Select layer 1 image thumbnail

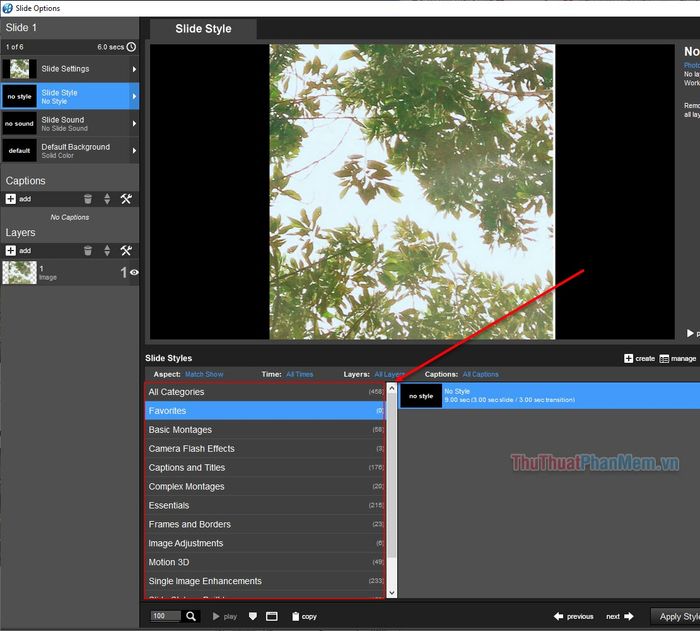pos(20,273)
